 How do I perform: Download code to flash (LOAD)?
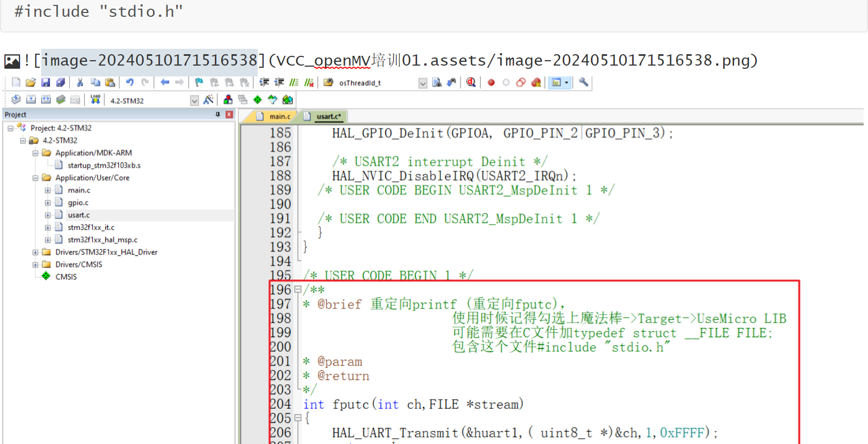95,100
